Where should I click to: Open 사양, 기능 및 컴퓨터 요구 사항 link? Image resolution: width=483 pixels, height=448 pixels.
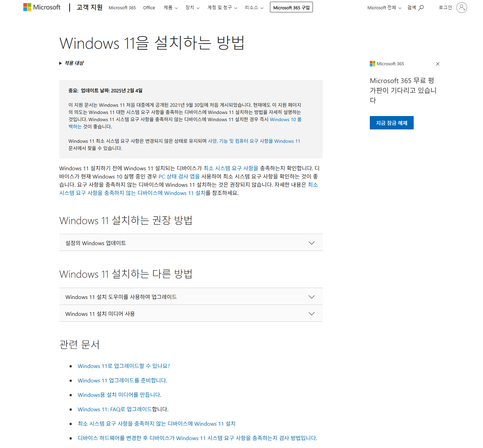(x=254, y=141)
